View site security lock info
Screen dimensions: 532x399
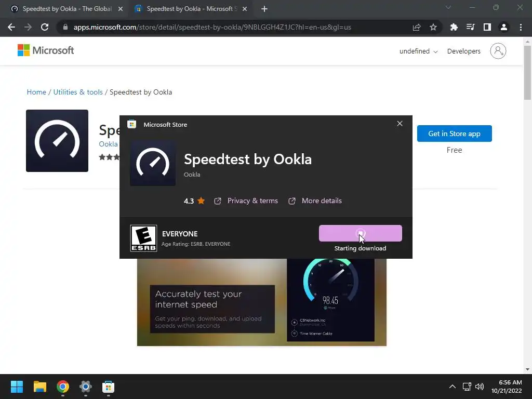(x=65, y=27)
